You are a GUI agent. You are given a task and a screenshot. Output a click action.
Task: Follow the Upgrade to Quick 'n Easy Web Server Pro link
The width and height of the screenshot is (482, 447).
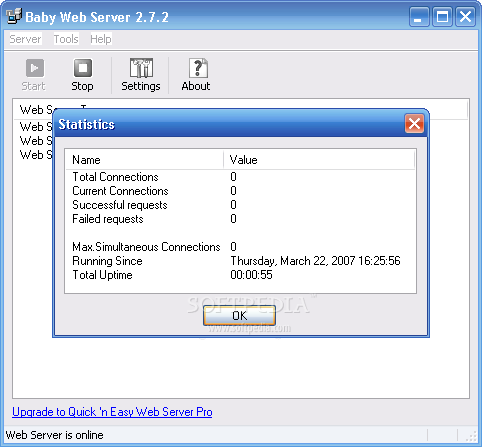tap(112, 412)
